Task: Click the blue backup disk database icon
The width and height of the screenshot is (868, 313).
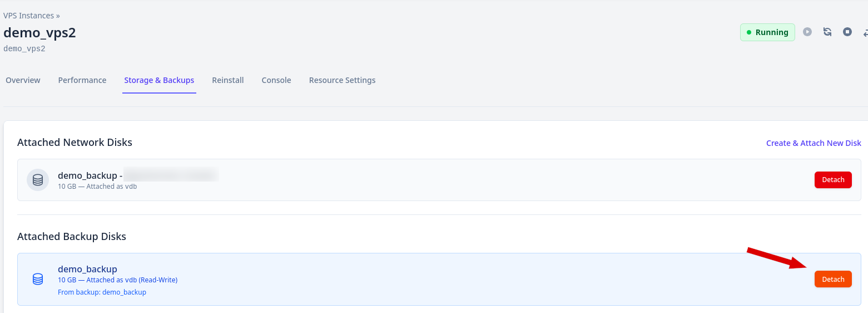Action: tap(38, 279)
